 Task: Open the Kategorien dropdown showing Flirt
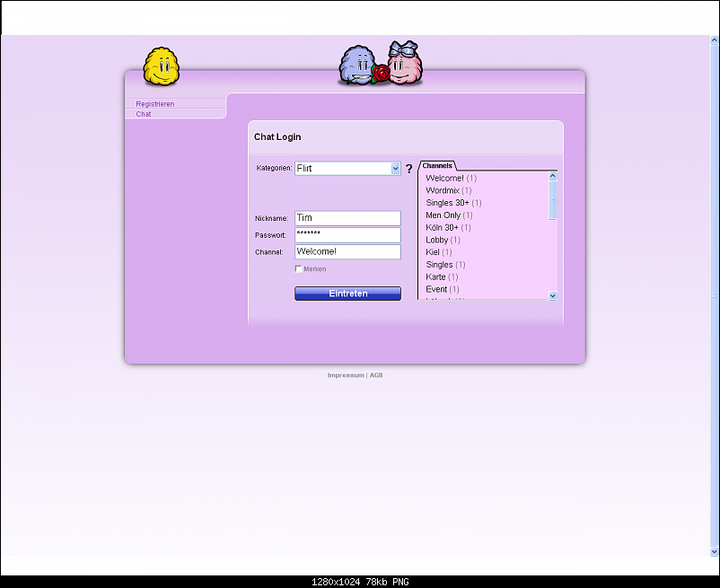(x=347, y=168)
